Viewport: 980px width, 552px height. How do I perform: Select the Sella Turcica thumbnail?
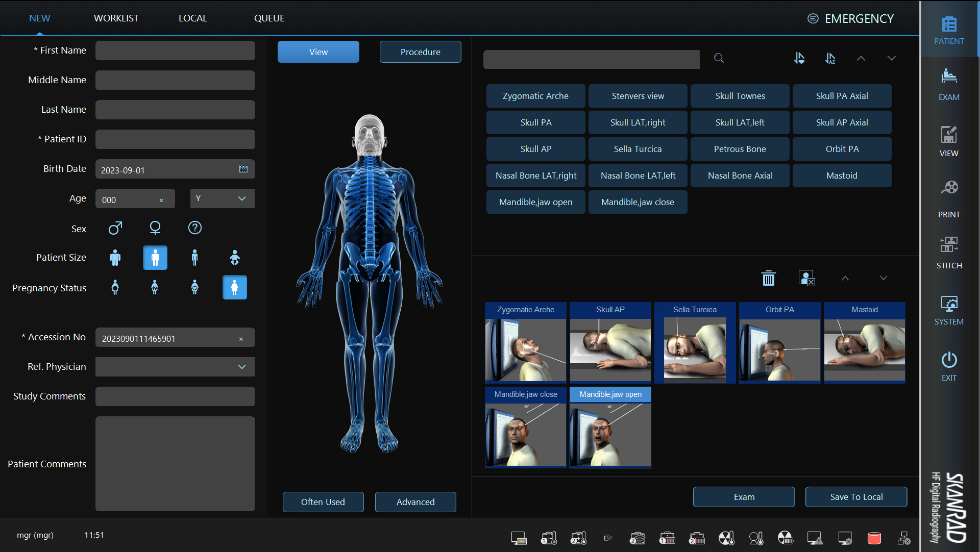click(695, 343)
